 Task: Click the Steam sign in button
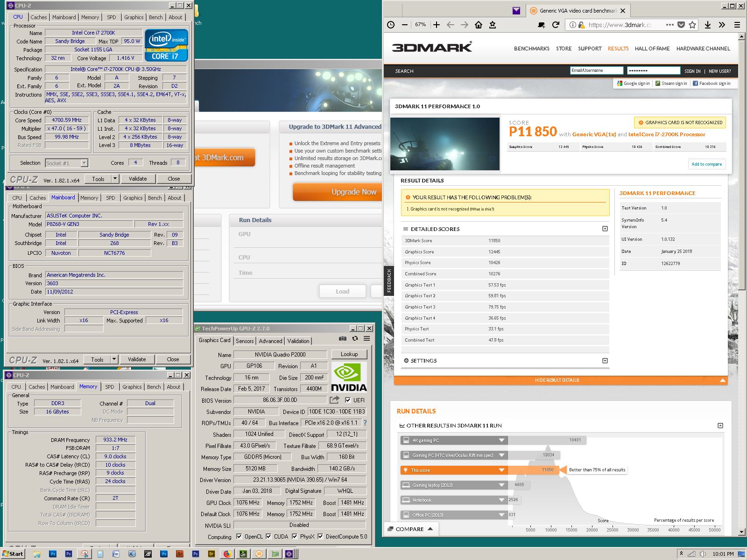coord(671,84)
